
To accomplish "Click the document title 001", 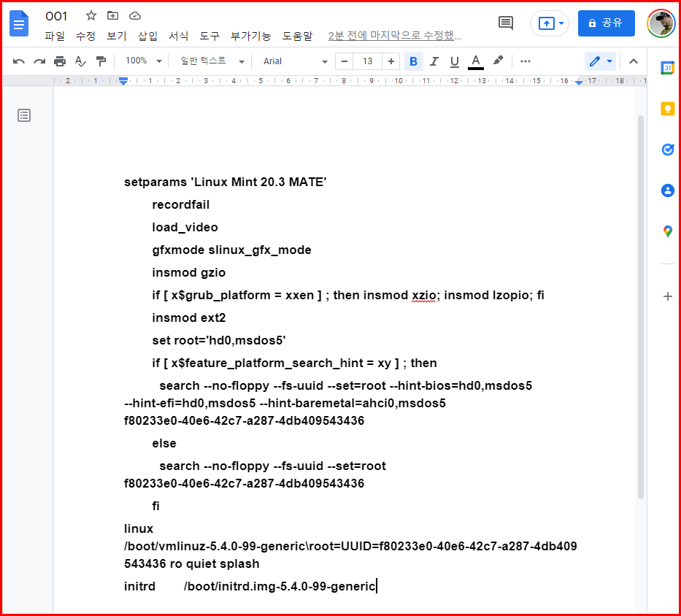I will (56, 16).
